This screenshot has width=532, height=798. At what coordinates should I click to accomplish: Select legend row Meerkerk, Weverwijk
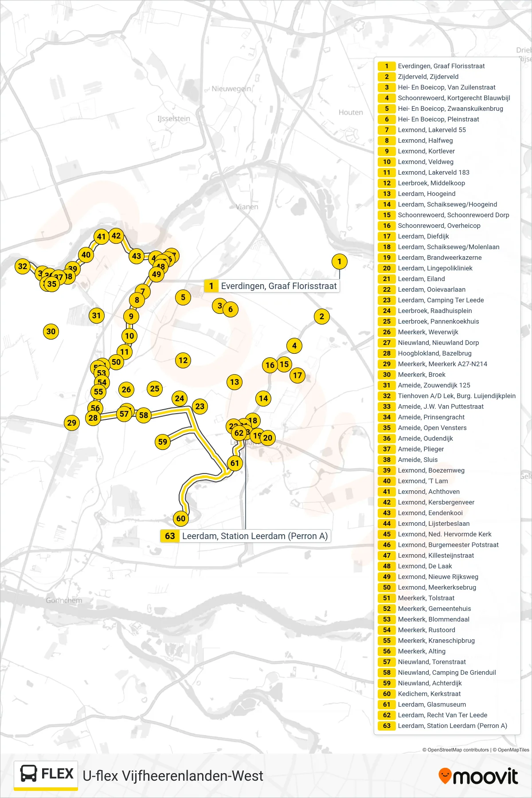[447, 332]
